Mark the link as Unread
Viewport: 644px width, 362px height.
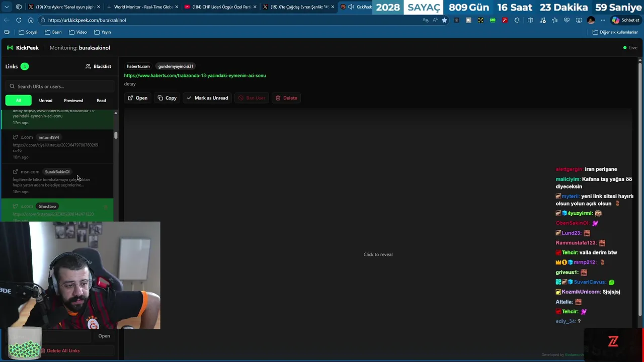(x=207, y=98)
